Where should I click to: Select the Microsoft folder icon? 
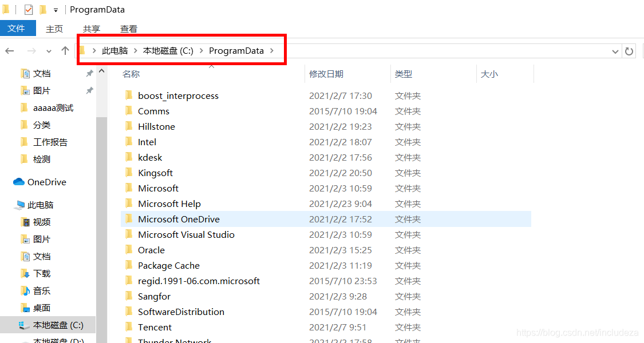pos(129,188)
